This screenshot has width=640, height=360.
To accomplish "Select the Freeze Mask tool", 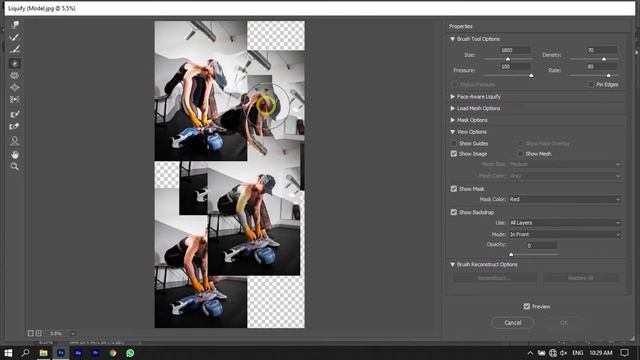I will point(15,114).
